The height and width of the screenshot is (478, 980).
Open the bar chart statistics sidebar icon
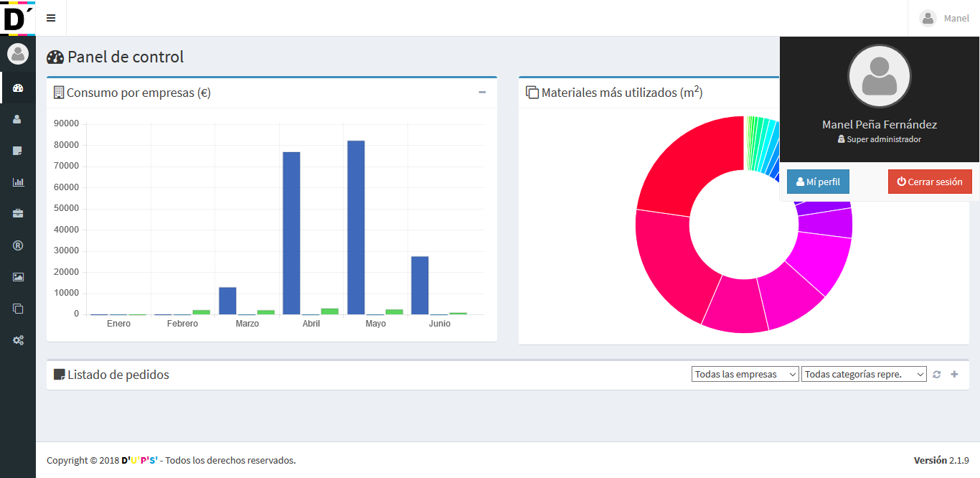[18, 182]
